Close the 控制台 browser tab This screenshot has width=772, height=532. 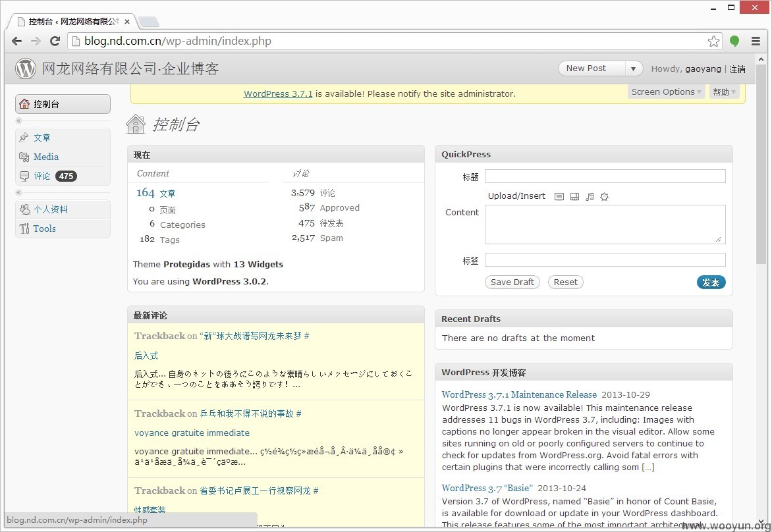(x=127, y=22)
